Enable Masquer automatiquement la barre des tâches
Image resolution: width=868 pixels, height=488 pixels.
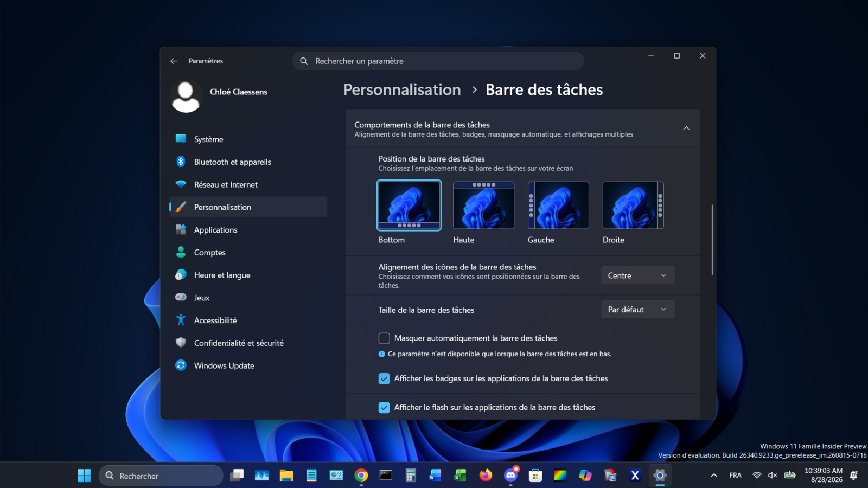[384, 338]
